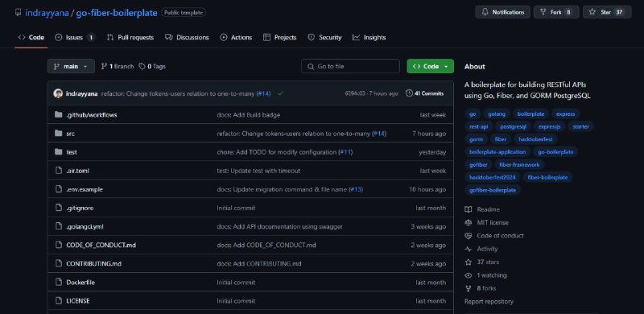Open the main branch dropdown
The height and width of the screenshot is (314, 644).
coord(71,66)
